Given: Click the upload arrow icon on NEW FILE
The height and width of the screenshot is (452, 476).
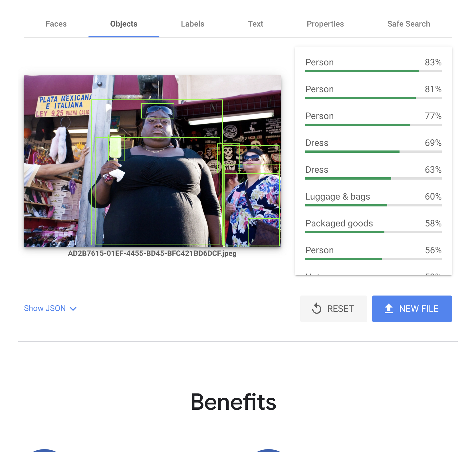Looking at the screenshot, I should click(389, 308).
